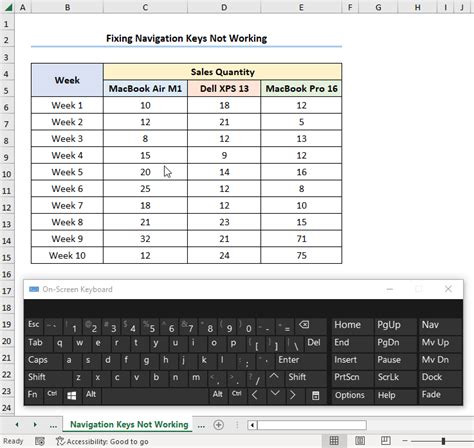Image resolution: width=474 pixels, height=448 pixels.
Task: Click the Options key
Action: coord(352,395)
